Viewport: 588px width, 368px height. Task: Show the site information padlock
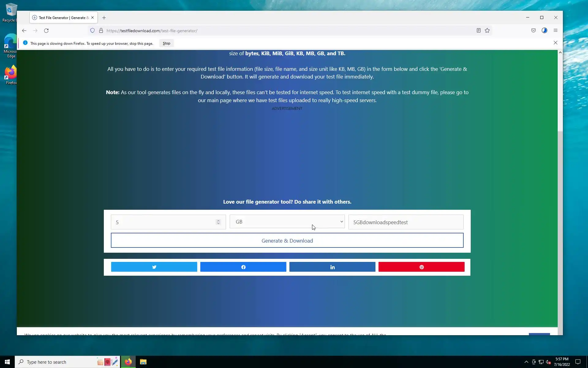101,30
